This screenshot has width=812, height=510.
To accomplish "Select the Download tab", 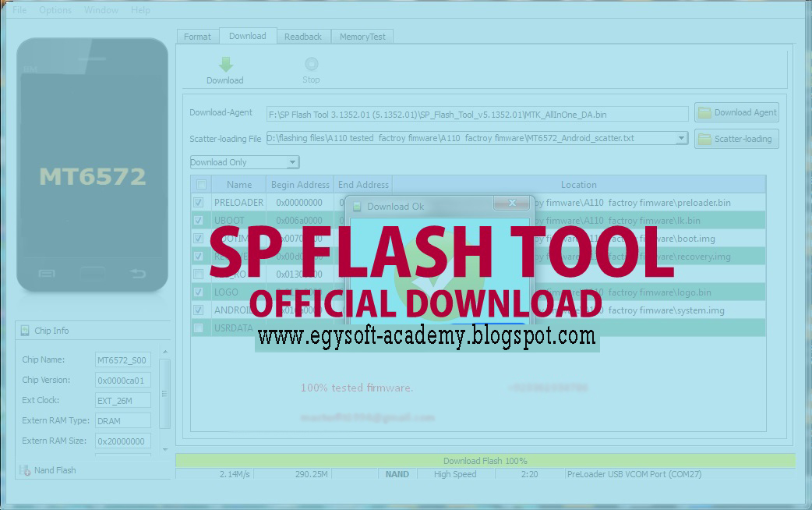I will click(248, 36).
